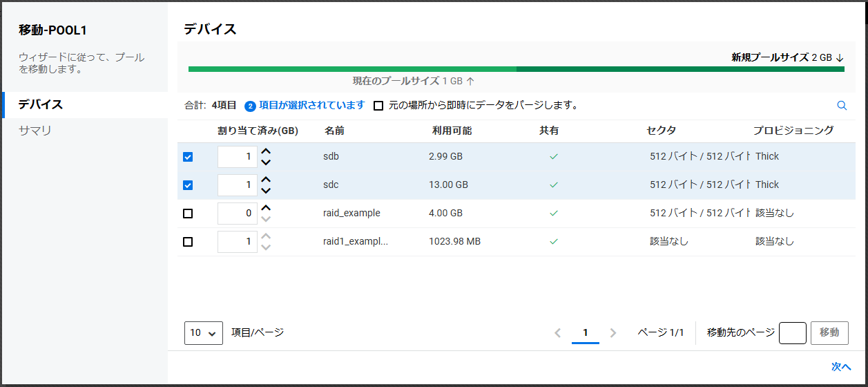Open the items per page dropdown
The height and width of the screenshot is (387, 868).
pyautogui.click(x=204, y=332)
